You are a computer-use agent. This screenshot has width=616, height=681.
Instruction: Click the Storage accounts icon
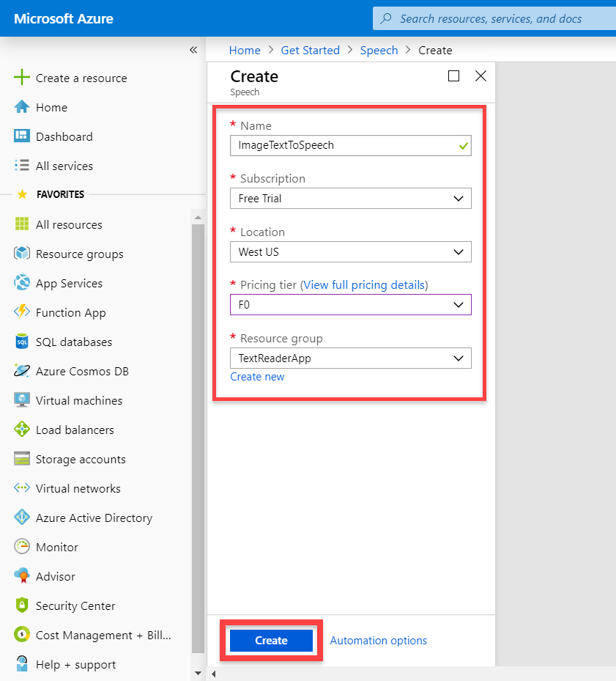pos(22,459)
